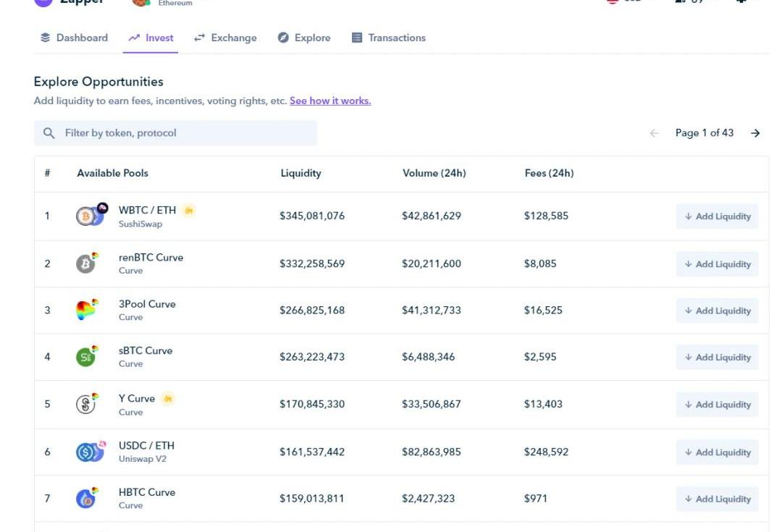Click the 3Pool Curve rainbow icon
This screenshot has width=782, height=532.
click(86, 311)
